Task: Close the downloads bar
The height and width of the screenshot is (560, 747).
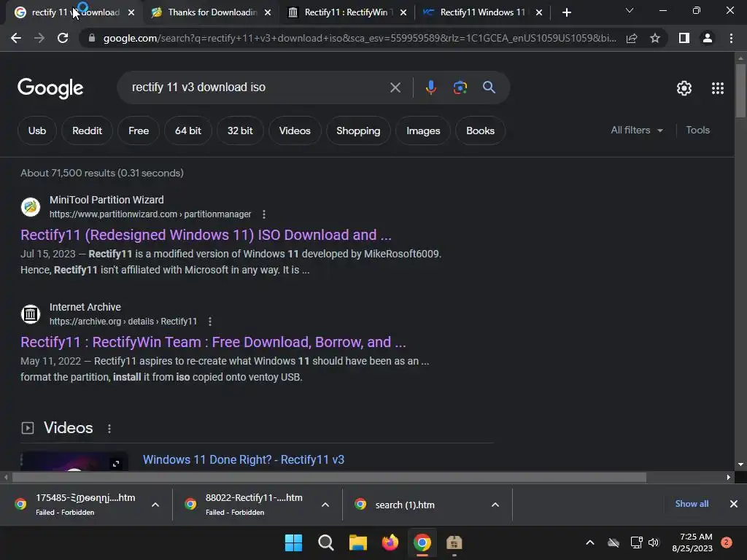Action: (x=734, y=504)
